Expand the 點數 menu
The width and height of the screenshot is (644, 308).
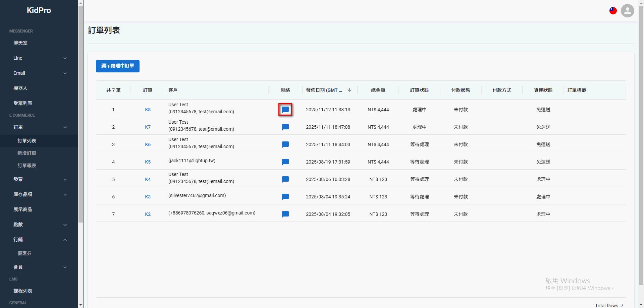coord(65,225)
